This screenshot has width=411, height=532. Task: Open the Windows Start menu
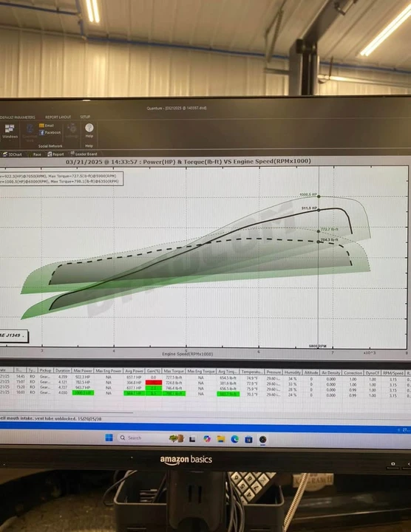(x=109, y=437)
